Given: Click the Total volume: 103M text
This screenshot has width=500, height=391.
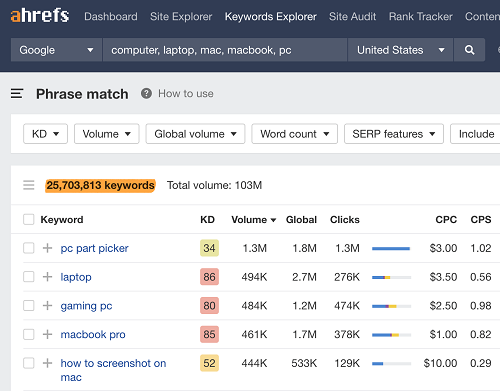Looking at the screenshot, I should click(x=214, y=185).
